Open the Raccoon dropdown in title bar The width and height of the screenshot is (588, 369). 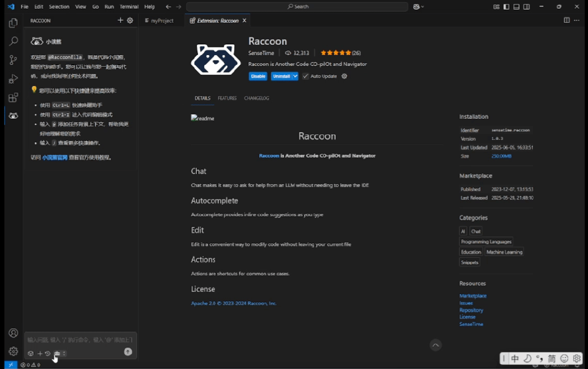tap(418, 7)
